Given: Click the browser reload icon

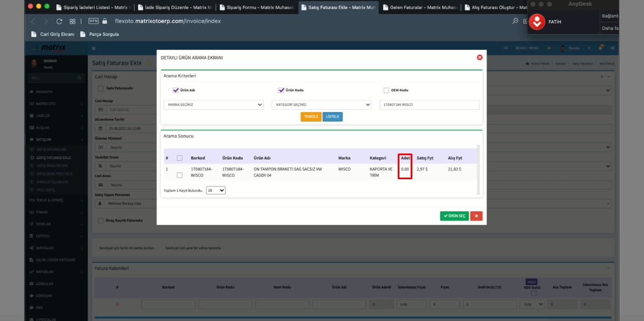Looking at the screenshot, I should [x=59, y=21].
